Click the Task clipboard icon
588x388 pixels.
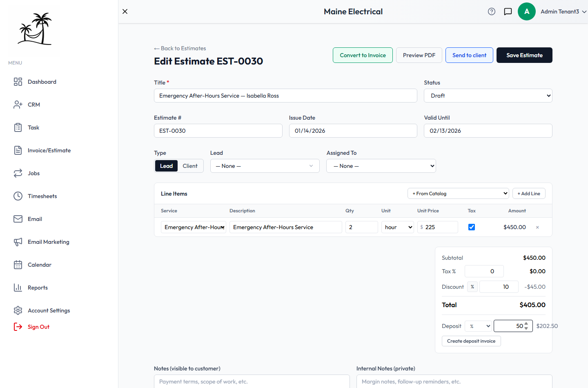click(x=18, y=127)
